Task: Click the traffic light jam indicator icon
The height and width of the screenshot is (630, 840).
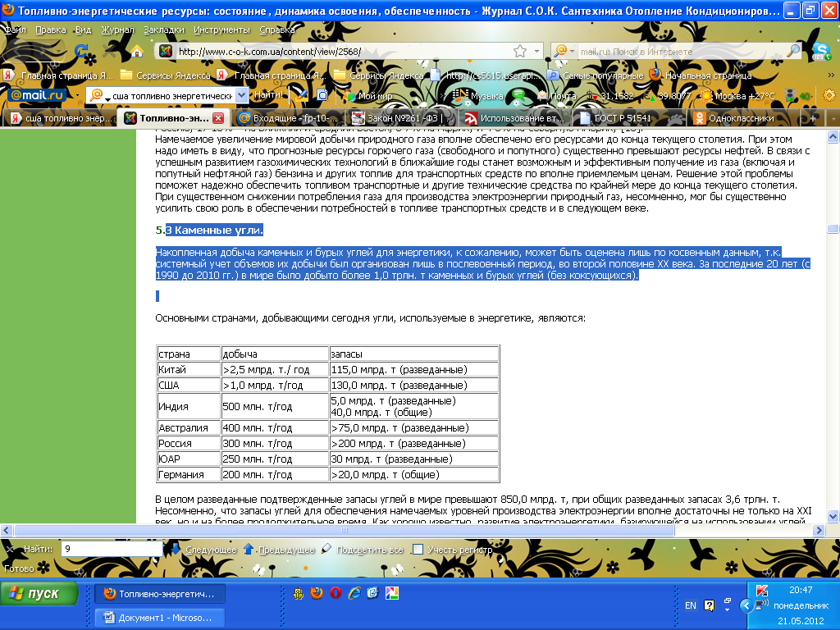Action: (x=789, y=95)
